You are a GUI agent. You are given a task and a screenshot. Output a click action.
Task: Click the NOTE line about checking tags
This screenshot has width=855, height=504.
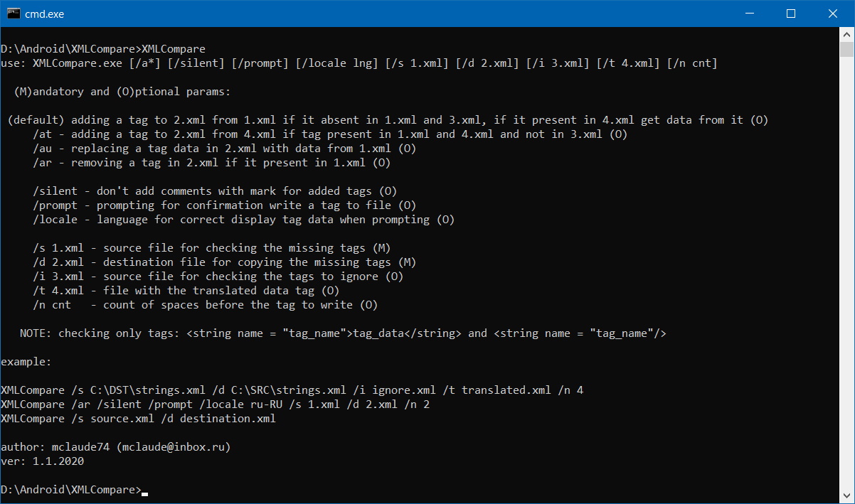[x=343, y=333]
